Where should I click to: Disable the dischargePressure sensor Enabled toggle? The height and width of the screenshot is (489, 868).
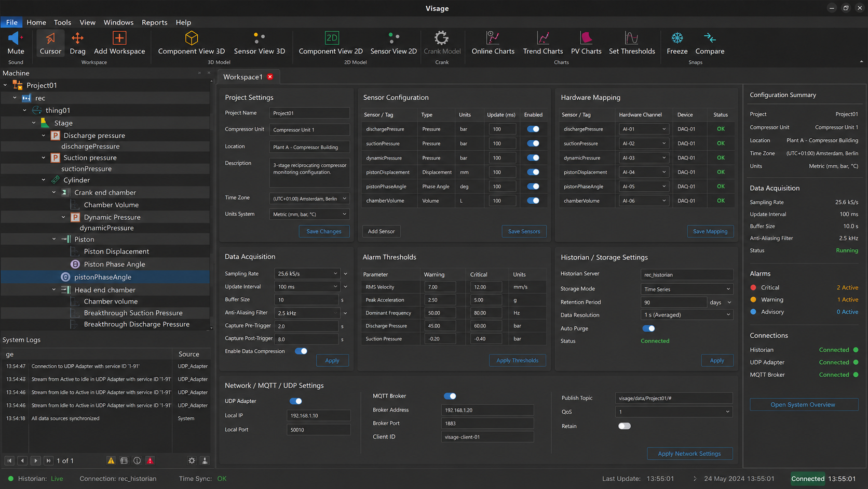(x=533, y=129)
